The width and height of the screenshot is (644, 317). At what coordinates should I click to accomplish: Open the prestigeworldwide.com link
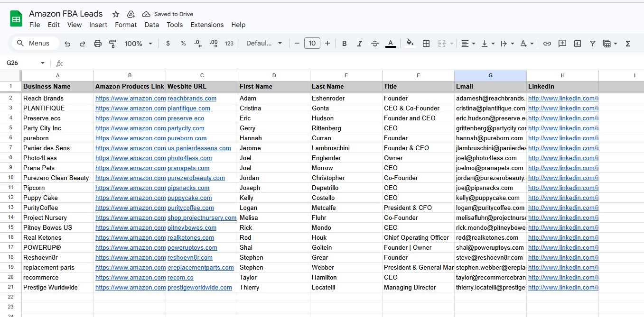(x=200, y=287)
